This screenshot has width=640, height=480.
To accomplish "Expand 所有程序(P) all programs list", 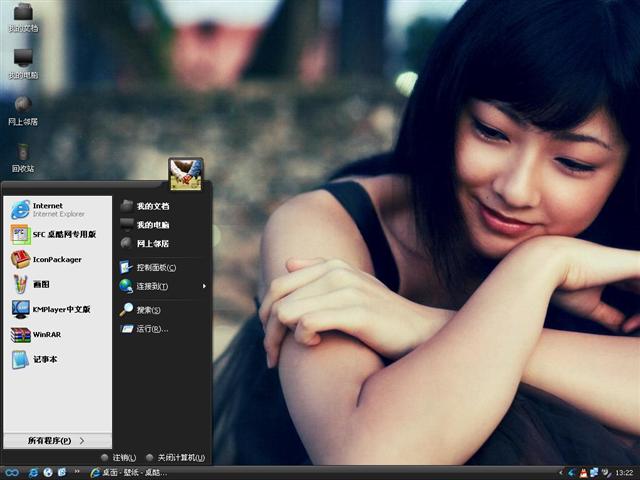I will [56, 440].
